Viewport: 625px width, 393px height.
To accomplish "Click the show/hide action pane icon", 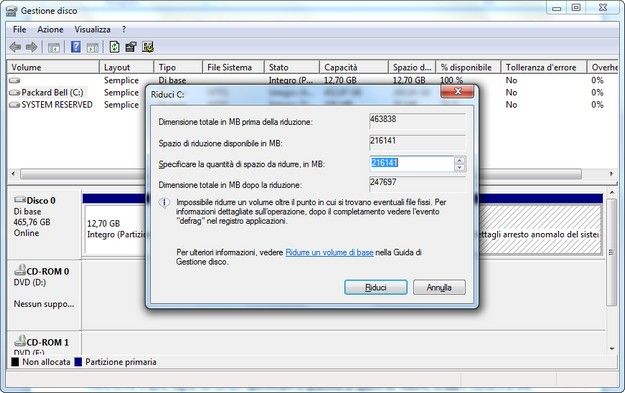I will point(92,48).
